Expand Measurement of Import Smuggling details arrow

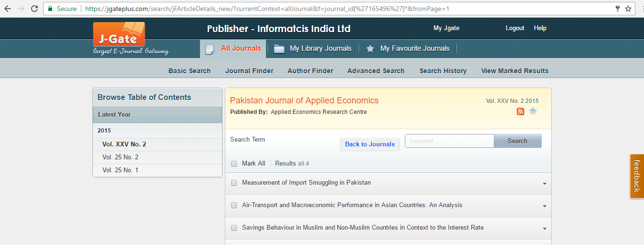point(544,184)
